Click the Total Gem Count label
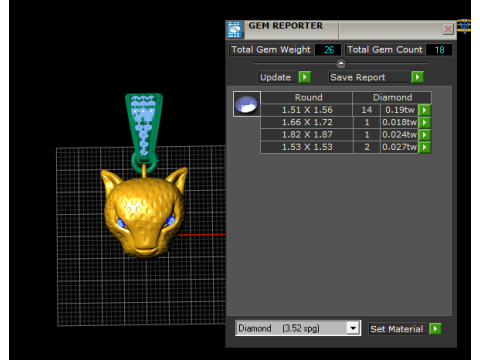This screenshot has width=480, height=360. pos(385,50)
